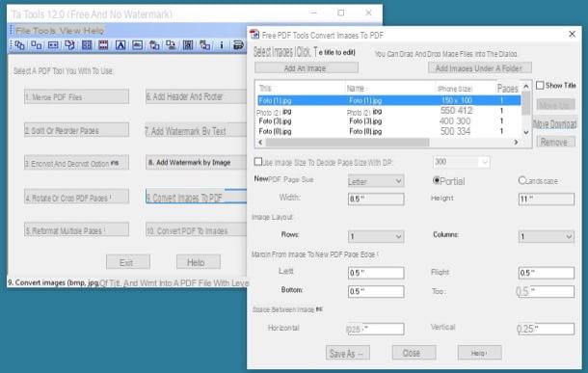Open the Columns dropdown
Image resolution: width=588 pixels, height=373 pixels.
[x=546, y=236]
